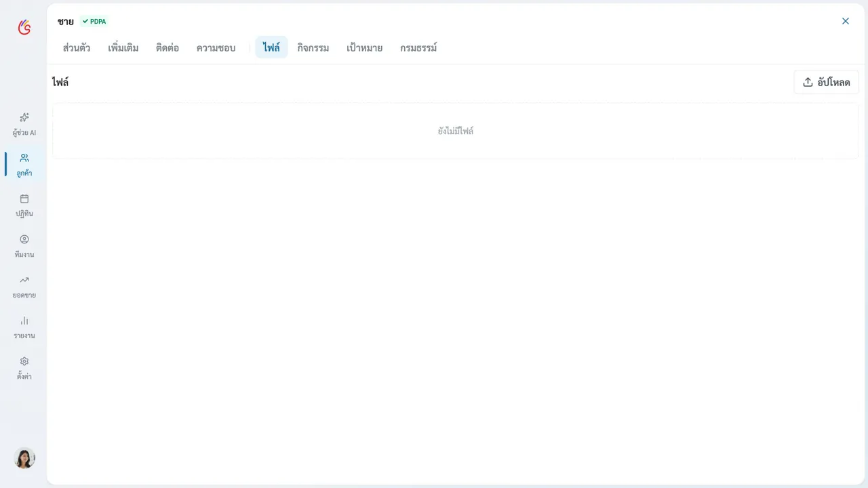Image resolution: width=868 pixels, height=488 pixels.
Task: Switch to ส่วนตัว tab
Action: click(x=77, y=47)
